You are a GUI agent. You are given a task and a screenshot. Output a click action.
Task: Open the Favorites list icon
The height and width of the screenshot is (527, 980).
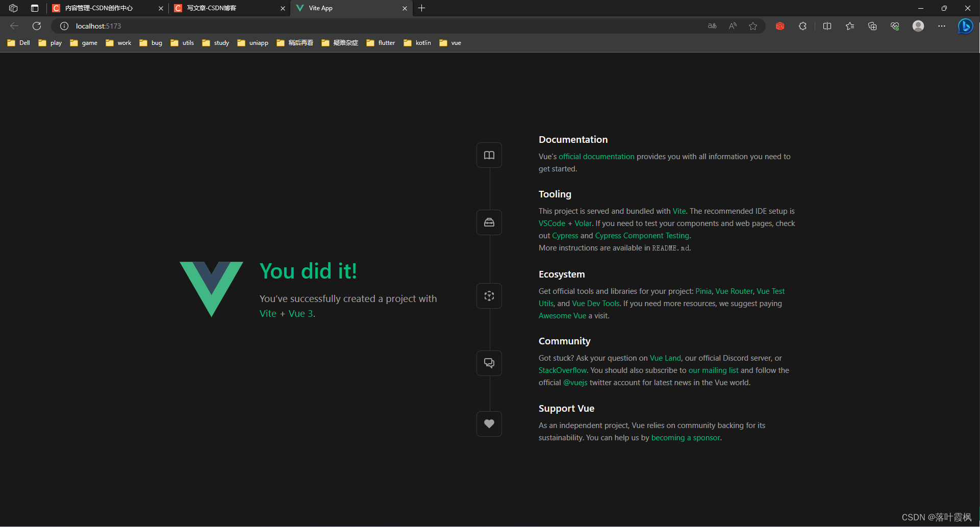tap(850, 26)
